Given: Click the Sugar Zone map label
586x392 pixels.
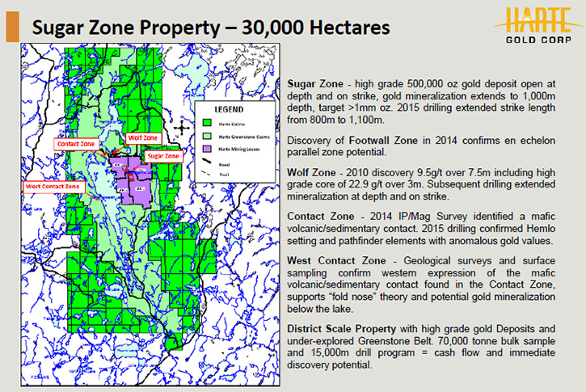Looking at the screenshot, I should tap(163, 156).
